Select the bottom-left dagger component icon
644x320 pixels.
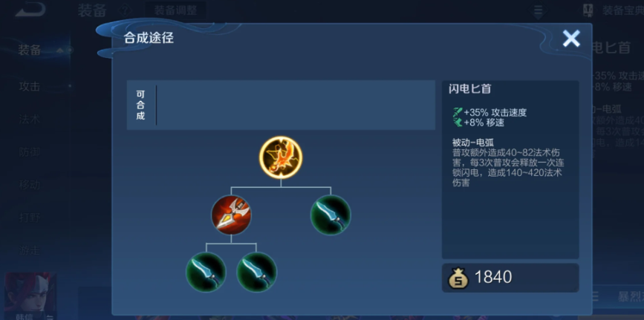206,272
